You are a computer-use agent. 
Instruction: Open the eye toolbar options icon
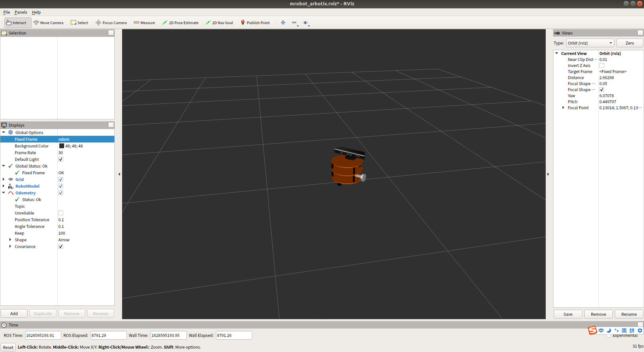click(305, 22)
